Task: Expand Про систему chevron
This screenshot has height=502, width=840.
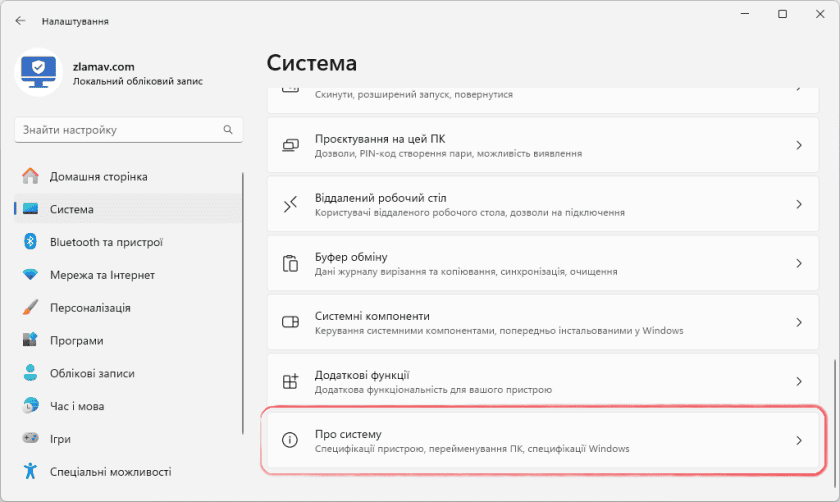Action: pyautogui.click(x=799, y=440)
